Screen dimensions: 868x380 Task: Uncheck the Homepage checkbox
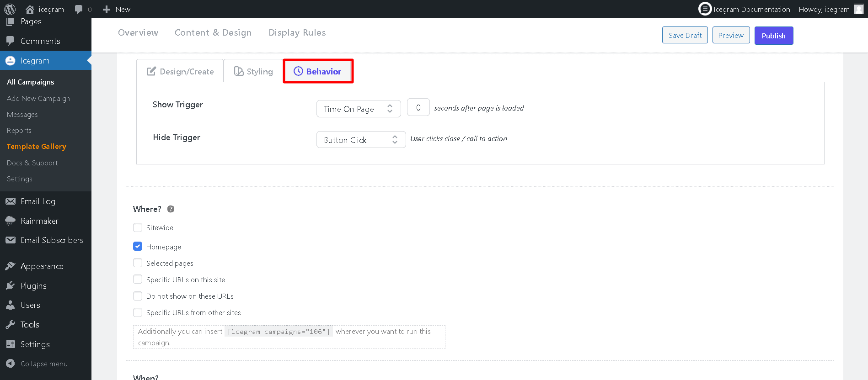138,246
